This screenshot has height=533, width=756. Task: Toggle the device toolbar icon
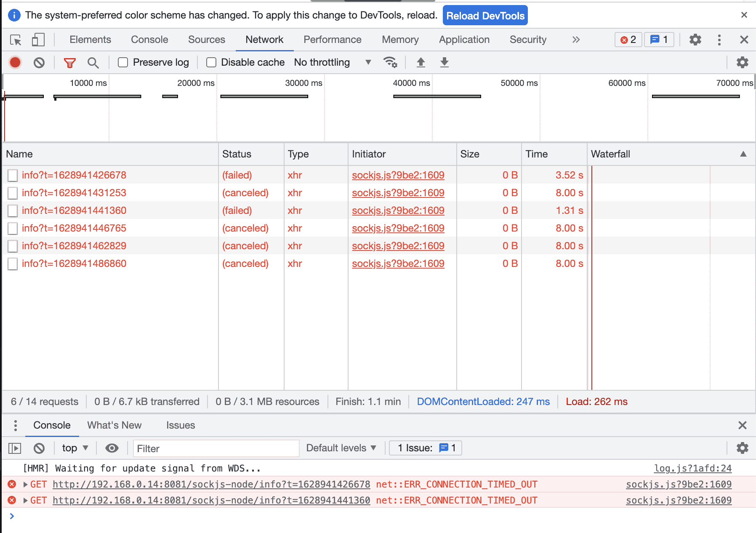click(38, 40)
